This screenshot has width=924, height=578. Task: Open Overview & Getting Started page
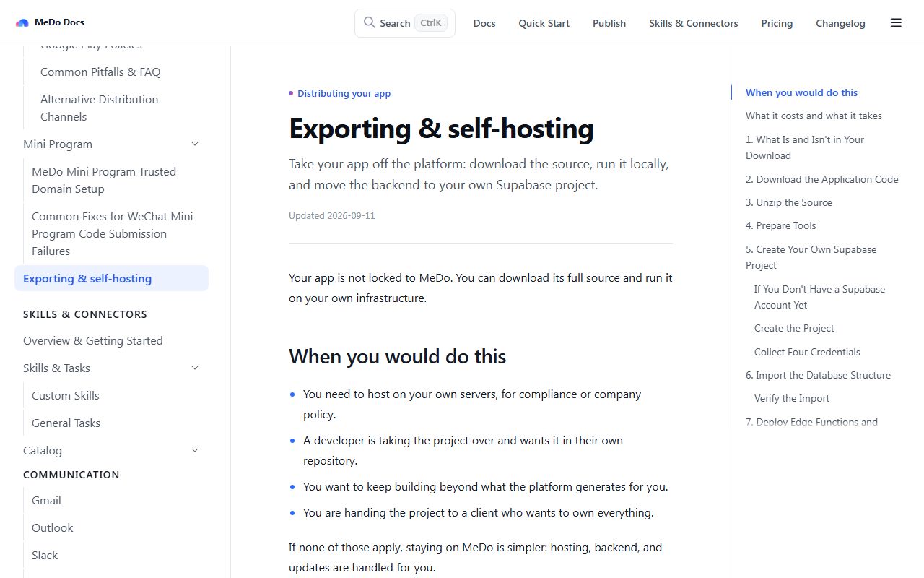93,341
